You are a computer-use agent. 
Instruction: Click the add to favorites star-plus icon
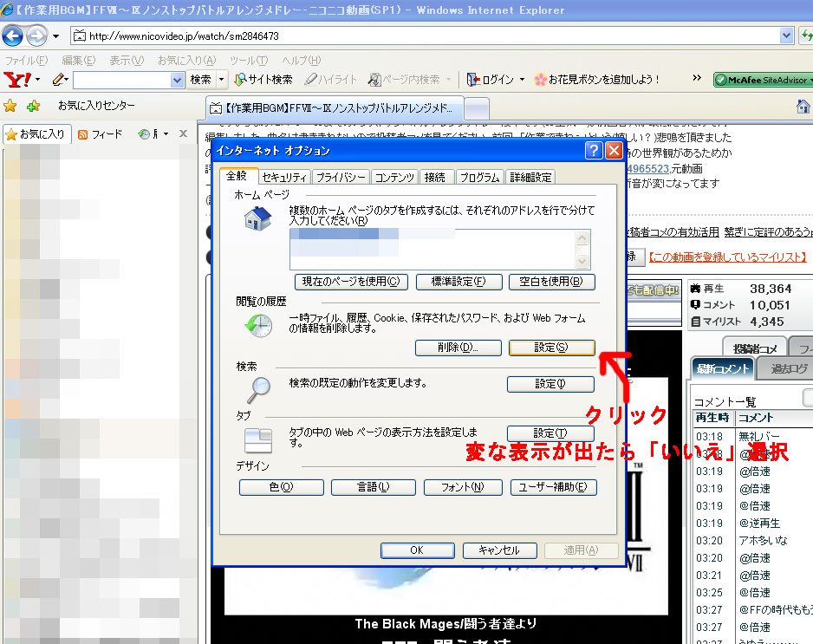point(34,106)
